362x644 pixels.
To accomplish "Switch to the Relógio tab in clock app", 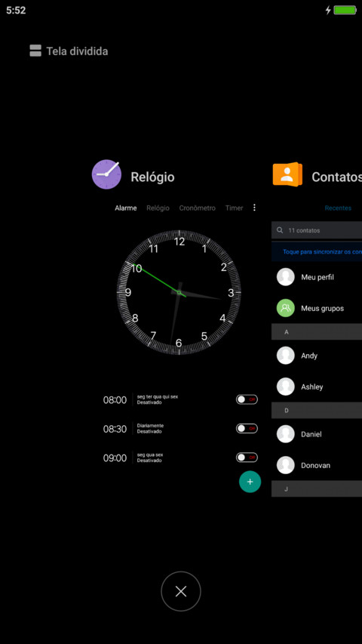I will coord(158,208).
